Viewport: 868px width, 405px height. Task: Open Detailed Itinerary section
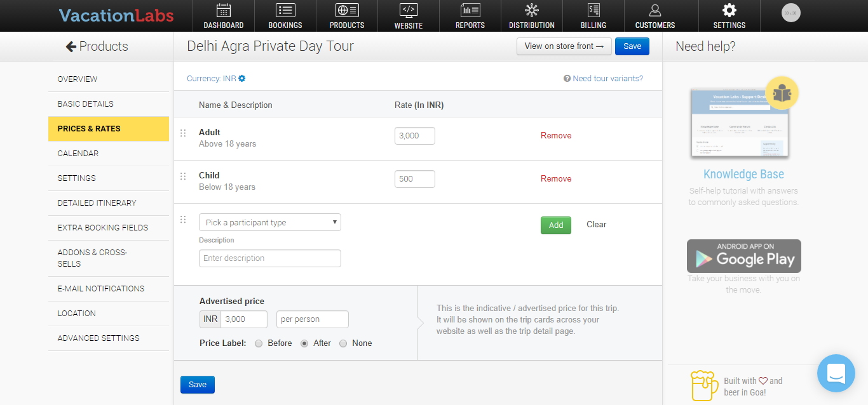(97, 203)
